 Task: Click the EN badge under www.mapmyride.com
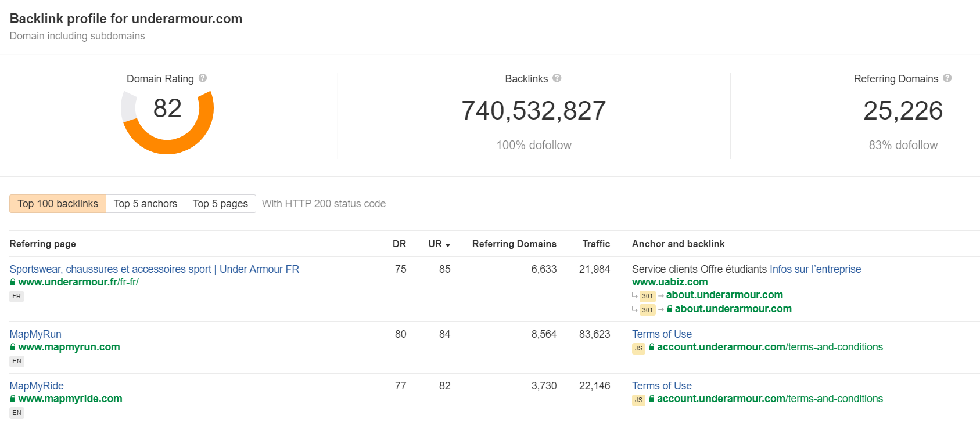tap(17, 413)
